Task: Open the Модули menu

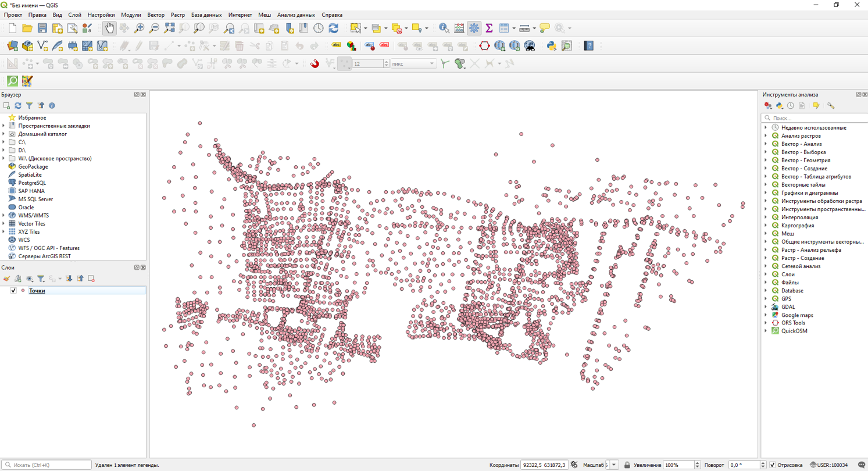Action: coord(131,15)
